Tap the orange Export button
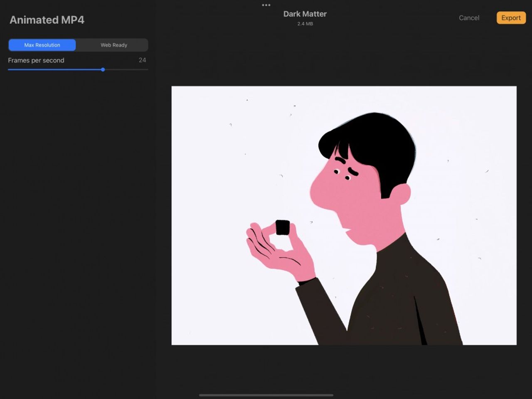 click(x=511, y=18)
